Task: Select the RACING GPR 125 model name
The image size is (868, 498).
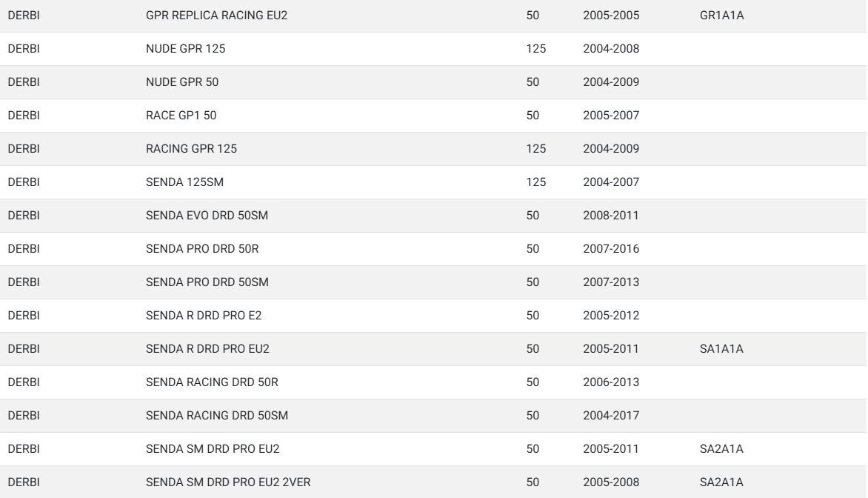Action: pyautogui.click(x=191, y=148)
